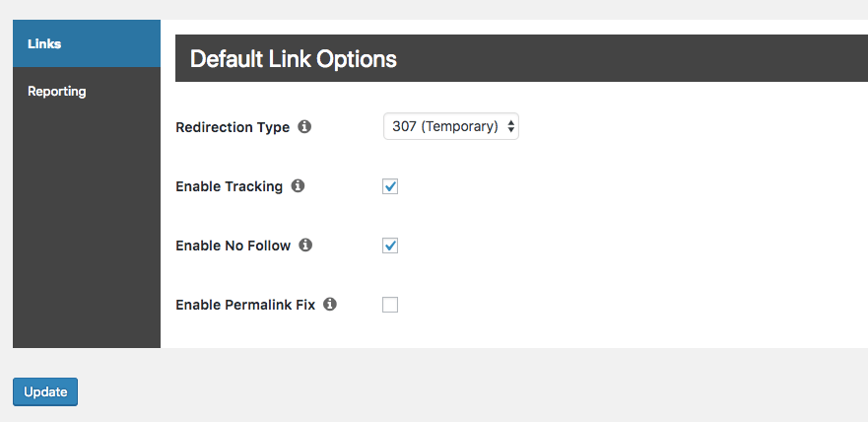The image size is (868, 422).
Task: Click info icon next to Enable Tracking
Action: pos(298,185)
